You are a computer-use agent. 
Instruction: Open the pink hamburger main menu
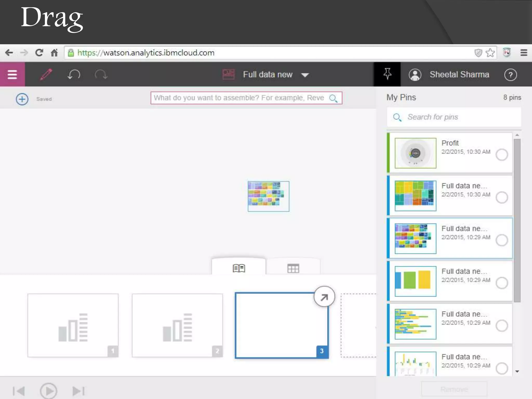click(12, 75)
